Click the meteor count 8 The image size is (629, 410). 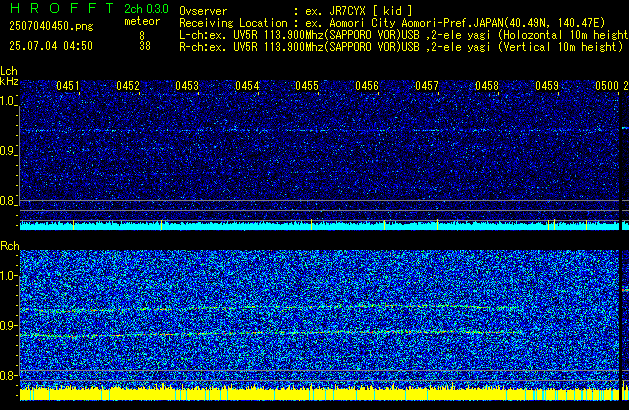click(142, 36)
